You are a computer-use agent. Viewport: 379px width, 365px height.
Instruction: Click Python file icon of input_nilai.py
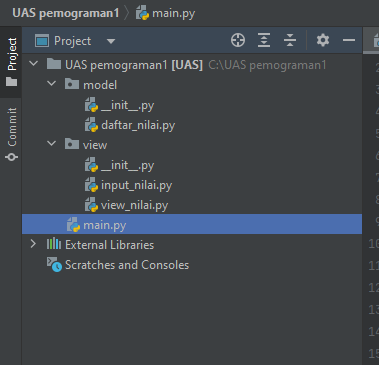[x=91, y=185]
